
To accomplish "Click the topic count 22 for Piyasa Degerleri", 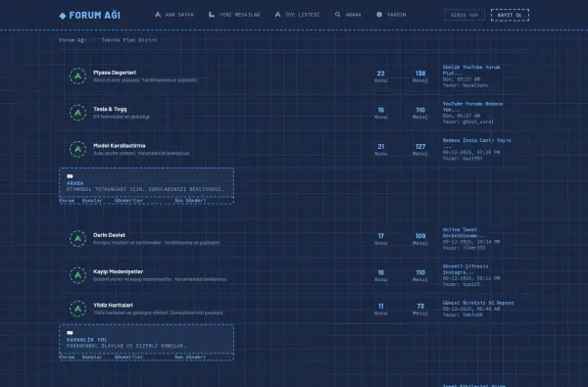I will (380, 73).
